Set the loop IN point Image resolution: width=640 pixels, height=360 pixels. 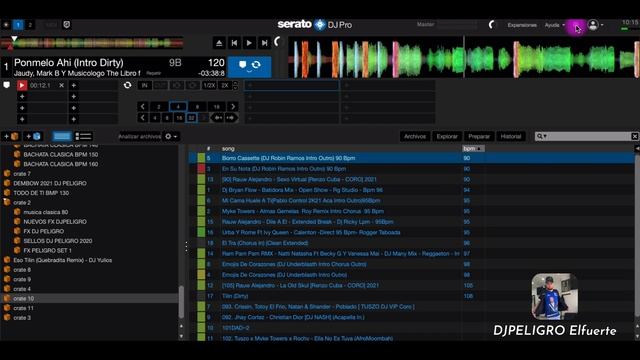click(x=144, y=85)
